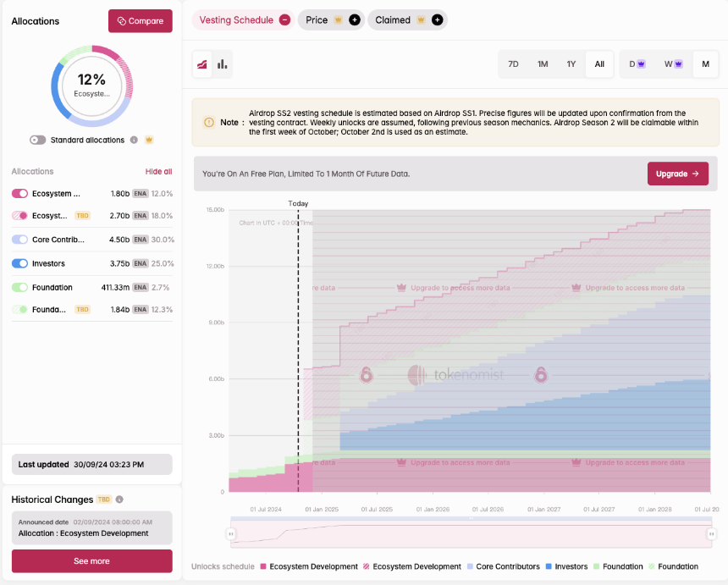This screenshot has height=585, width=728.
Task: Add Claimed series with plus icon
Action: click(x=437, y=20)
